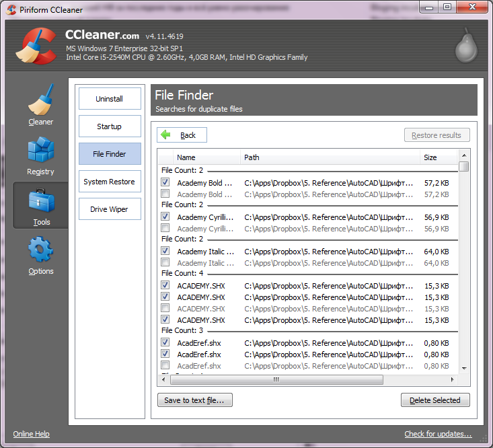Image resolution: width=493 pixels, height=448 pixels.
Task: Open the System Restore tab
Action: coord(110,182)
